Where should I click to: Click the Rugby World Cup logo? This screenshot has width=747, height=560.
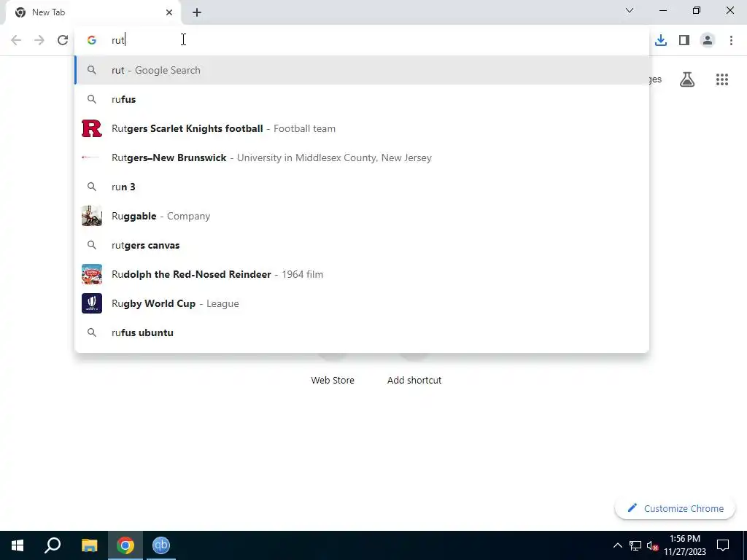91,303
